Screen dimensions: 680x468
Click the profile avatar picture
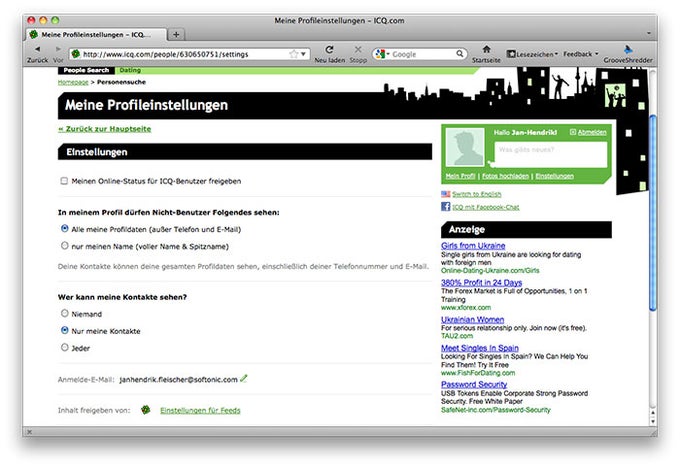click(x=465, y=147)
